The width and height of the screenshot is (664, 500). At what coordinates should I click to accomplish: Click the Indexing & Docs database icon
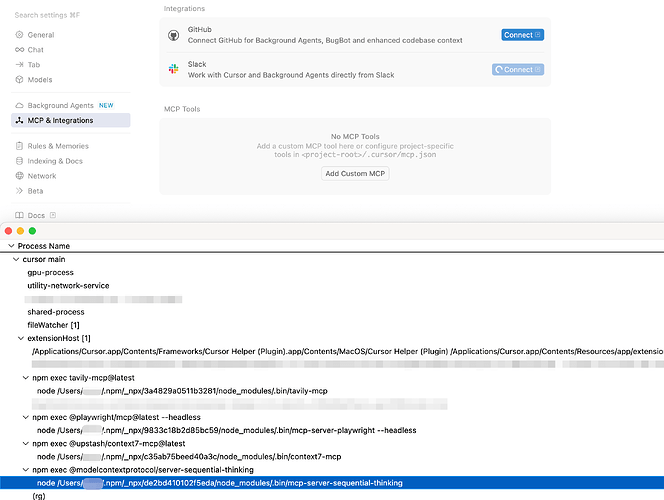point(19,161)
